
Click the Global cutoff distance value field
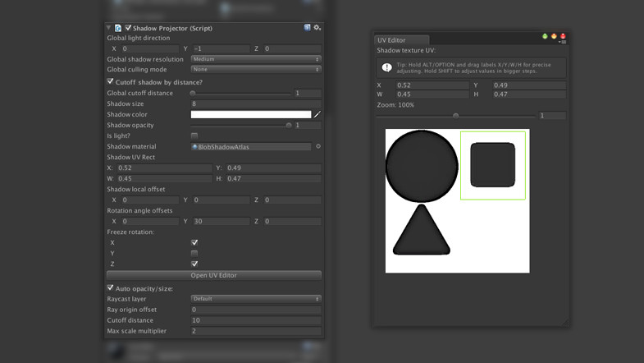click(x=308, y=94)
